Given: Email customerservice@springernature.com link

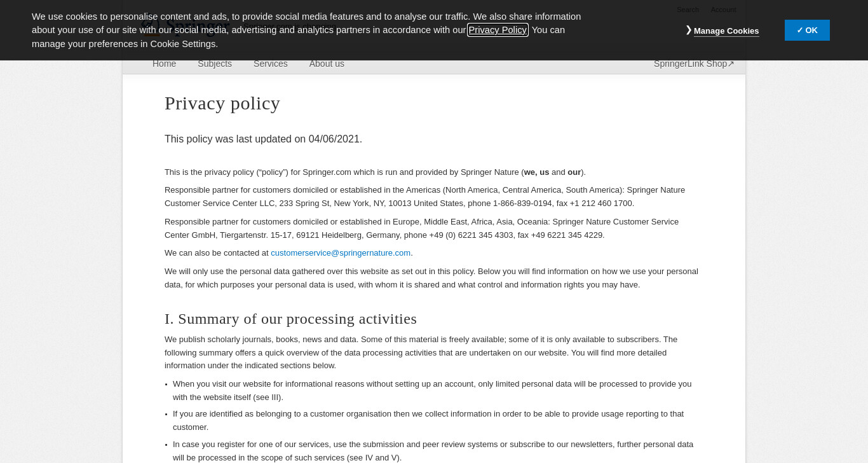Looking at the screenshot, I should (341, 253).
